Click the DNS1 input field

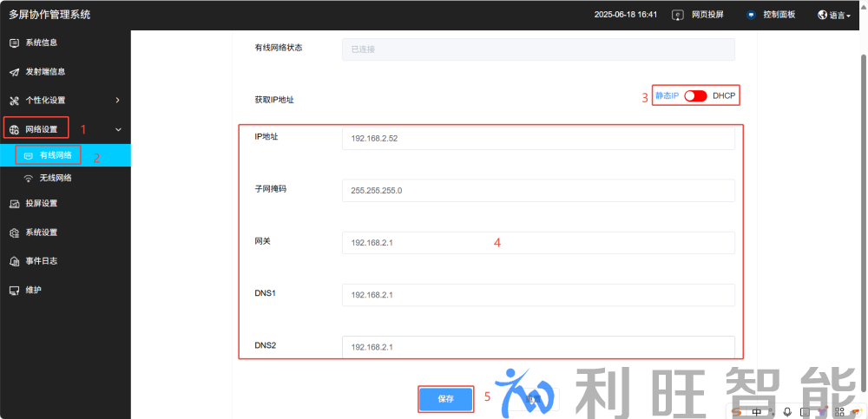pos(538,295)
